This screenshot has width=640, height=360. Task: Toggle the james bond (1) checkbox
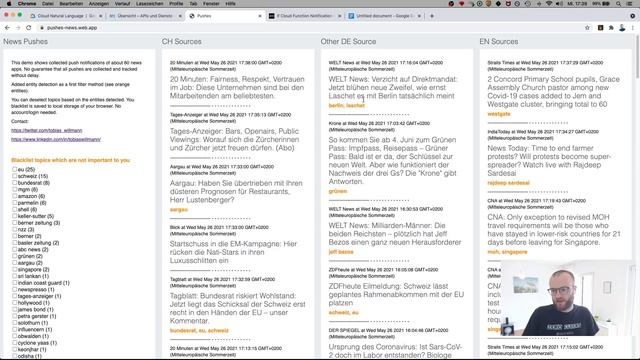click(x=14, y=309)
